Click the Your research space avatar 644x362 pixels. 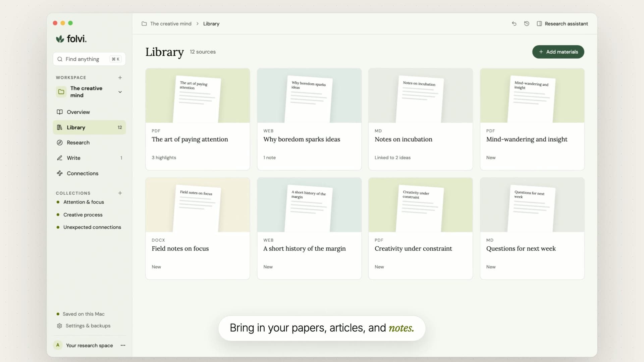click(x=58, y=345)
